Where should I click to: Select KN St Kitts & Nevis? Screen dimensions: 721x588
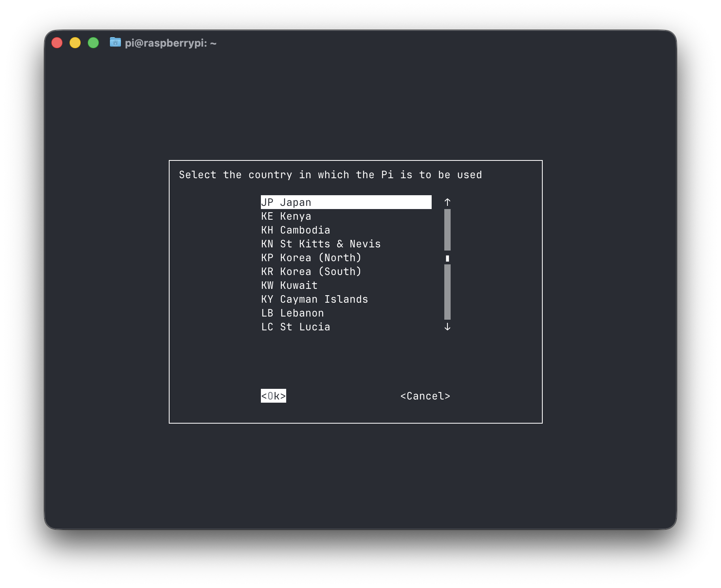click(x=321, y=243)
